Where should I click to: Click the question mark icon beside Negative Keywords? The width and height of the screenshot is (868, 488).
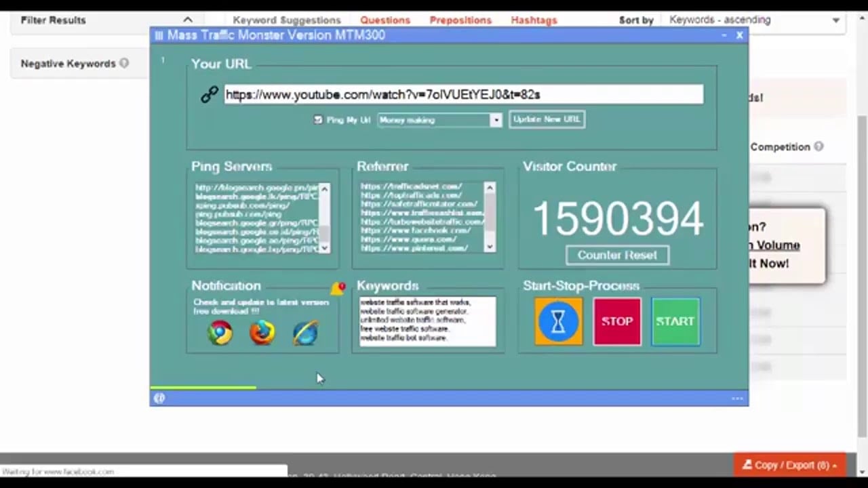coord(124,63)
